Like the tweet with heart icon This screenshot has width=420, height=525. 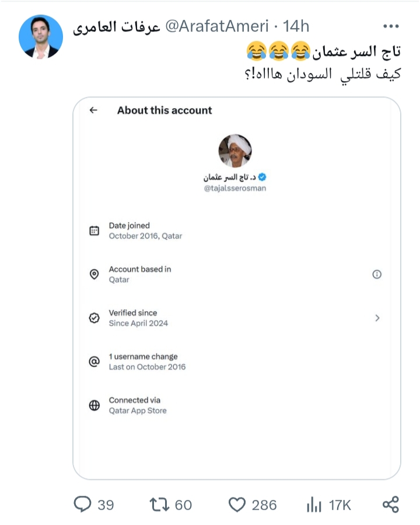(237, 504)
